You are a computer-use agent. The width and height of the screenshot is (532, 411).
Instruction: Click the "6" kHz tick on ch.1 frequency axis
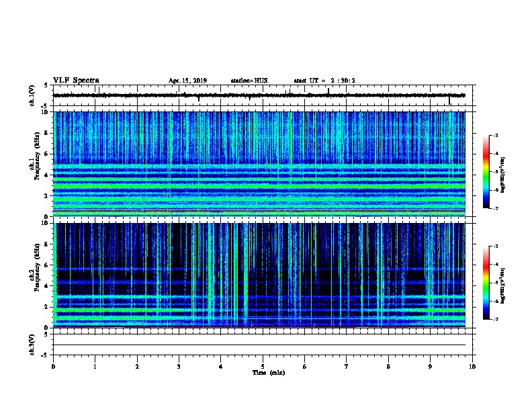point(47,154)
